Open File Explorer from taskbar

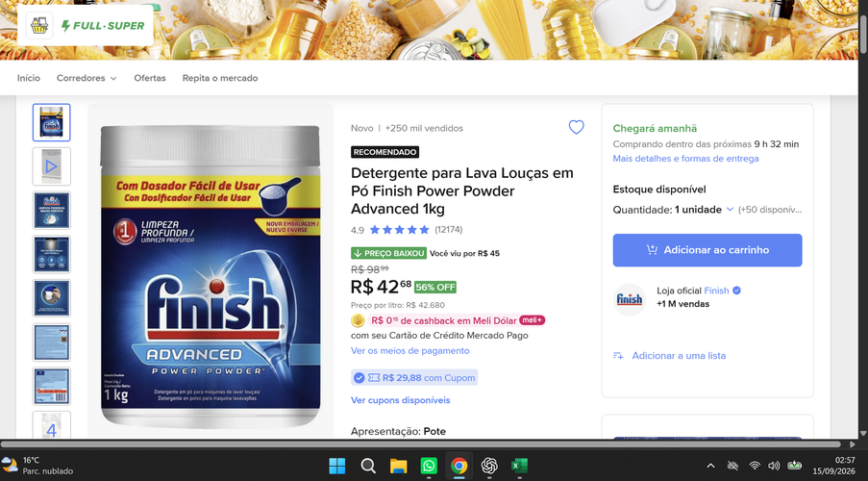coord(398,466)
